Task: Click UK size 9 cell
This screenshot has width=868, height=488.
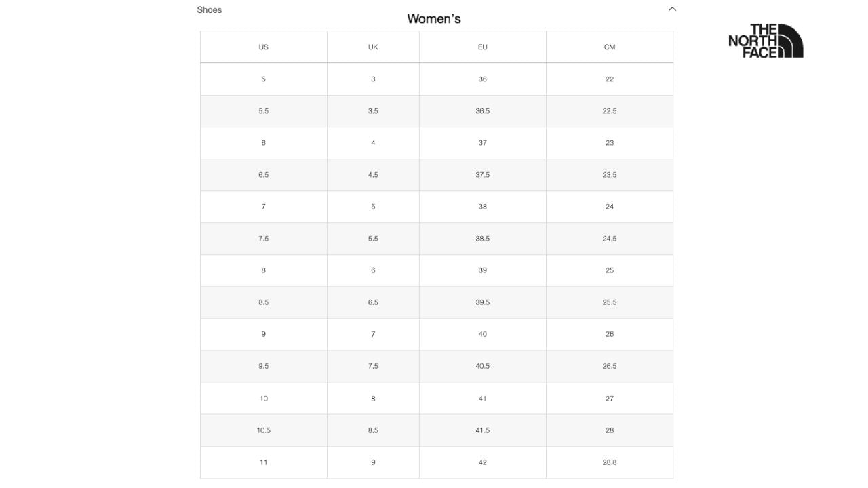Action: pos(373,462)
